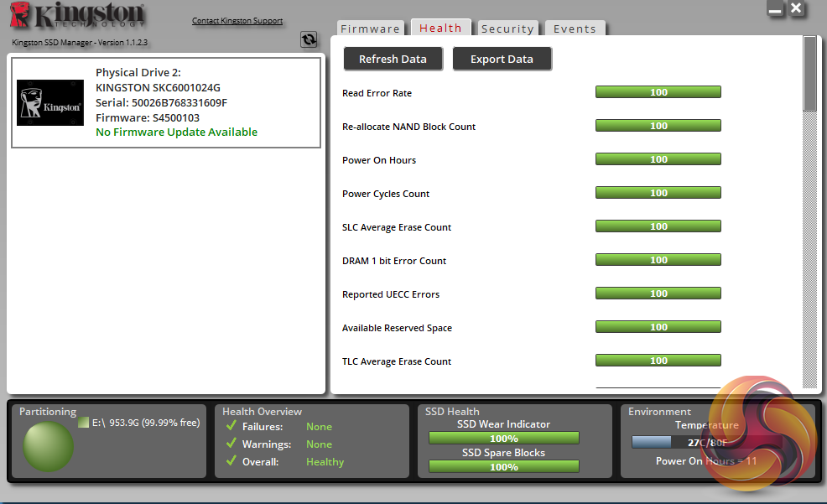Image resolution: width=827 pixels, height=504 pixels.
Task: Click the 'Partitioning' panel heading
Action: pos(48,412)
